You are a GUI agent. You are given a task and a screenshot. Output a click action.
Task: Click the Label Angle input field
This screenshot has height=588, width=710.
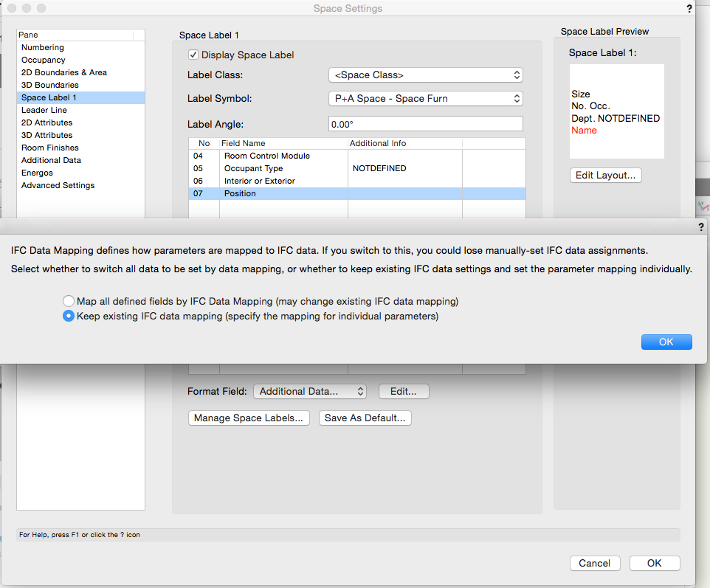[x=425, y=124]
